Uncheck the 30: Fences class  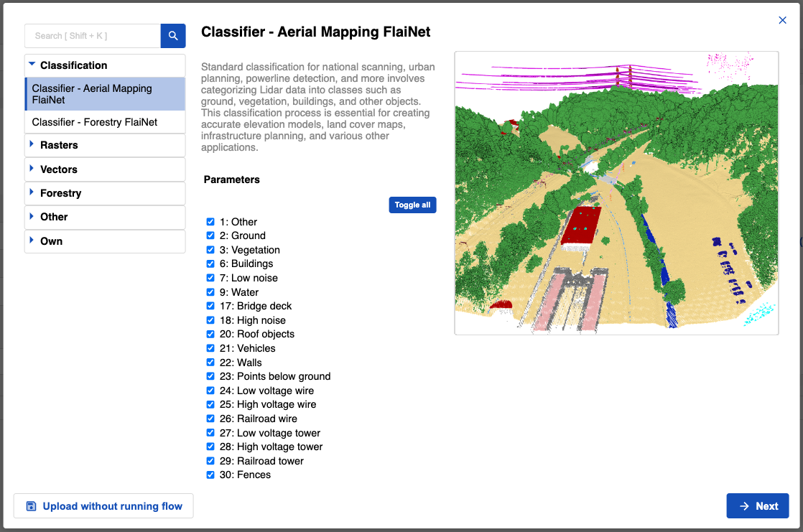click(x=210, y=475)
